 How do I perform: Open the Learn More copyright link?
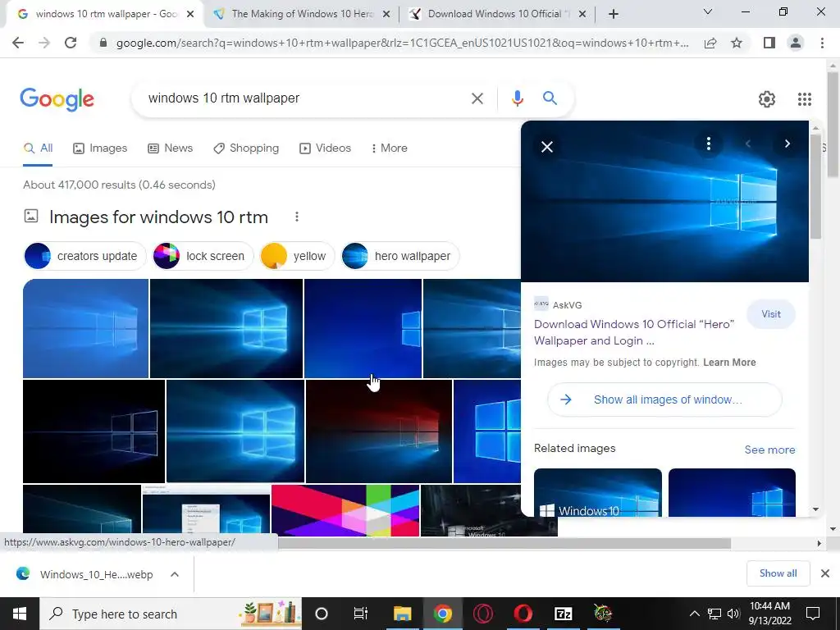point(729,363)
